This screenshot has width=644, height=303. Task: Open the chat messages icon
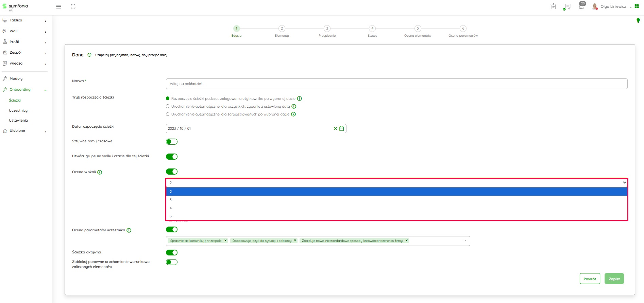[567, 6]
